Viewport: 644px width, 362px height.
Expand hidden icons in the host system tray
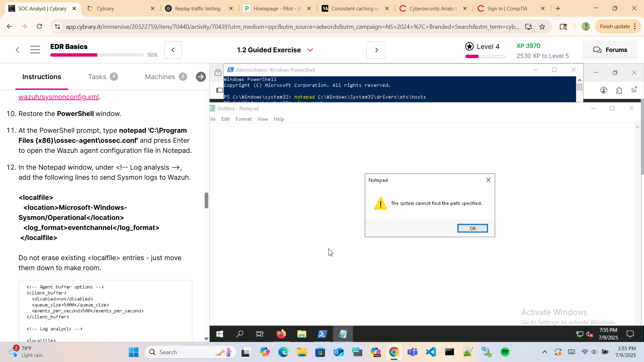544,352
